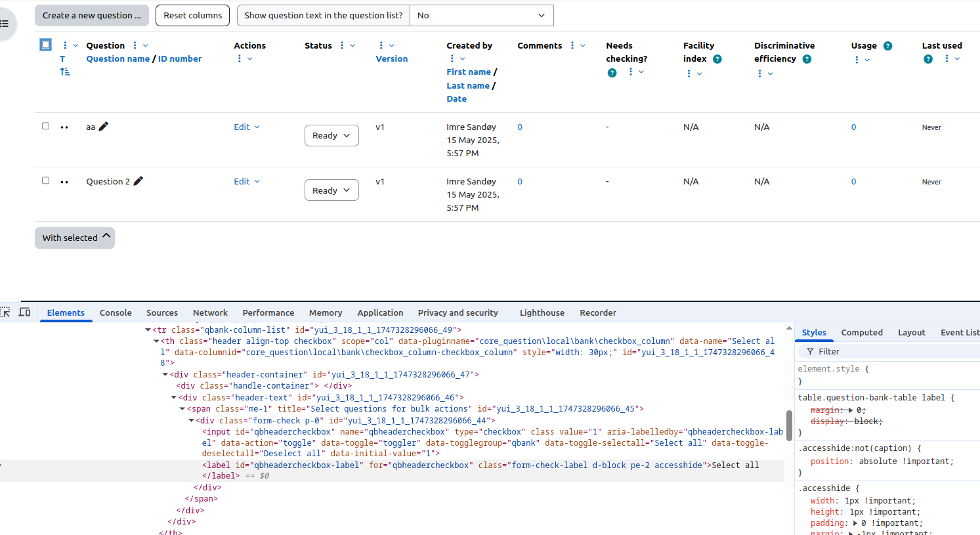The image size is (980, 535).
Task: Collapse the tr qbank-column-list node
Action: (148, 330)
